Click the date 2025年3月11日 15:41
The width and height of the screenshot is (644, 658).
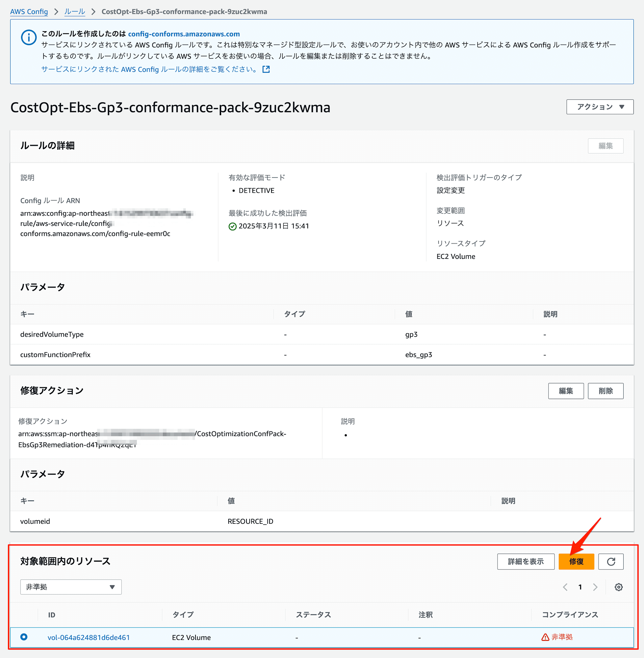point(274,226)
